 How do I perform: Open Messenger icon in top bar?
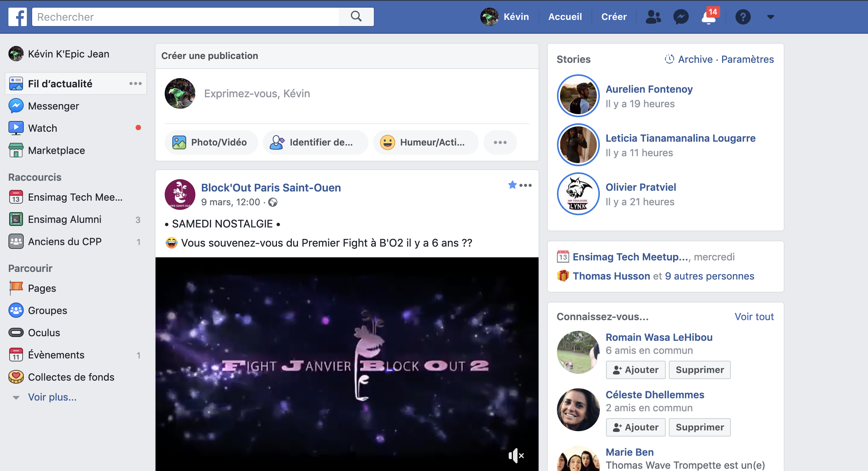(x=681, y=17)
